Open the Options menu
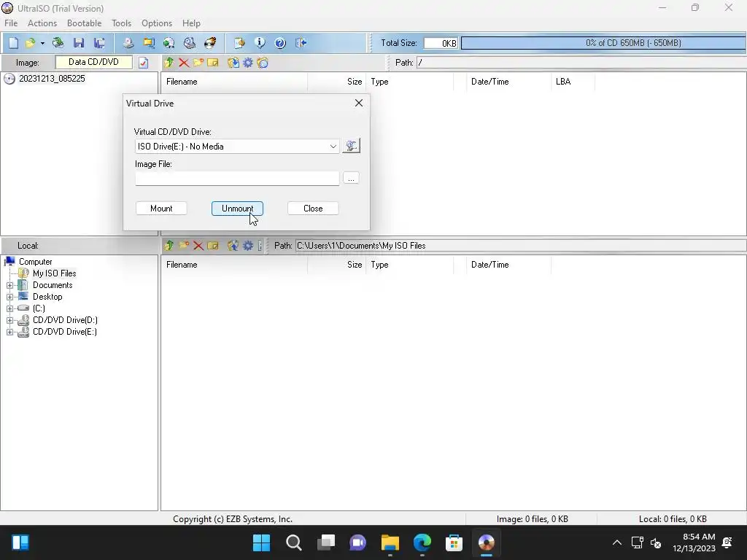This screenshot has height=560, width=747. [157, 23]
